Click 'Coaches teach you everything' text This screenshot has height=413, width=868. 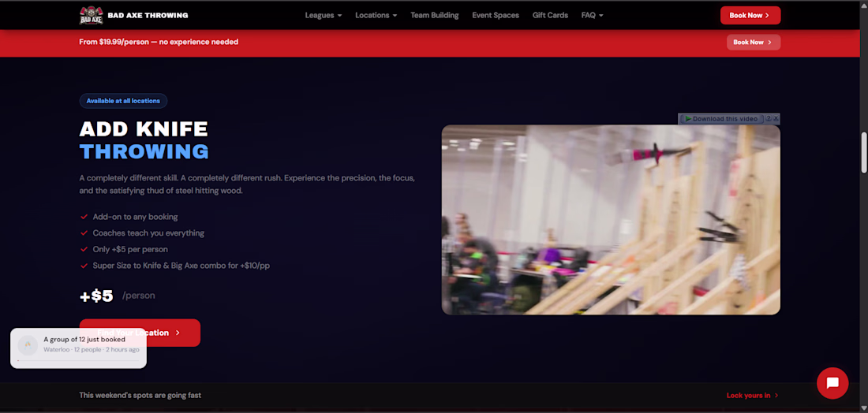click(x=148, y=233)
